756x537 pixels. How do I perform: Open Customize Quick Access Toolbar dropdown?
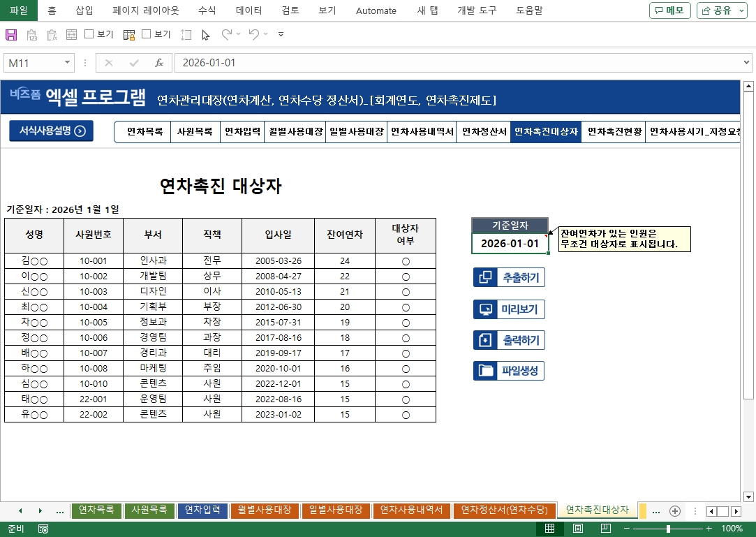click(281, 34)
